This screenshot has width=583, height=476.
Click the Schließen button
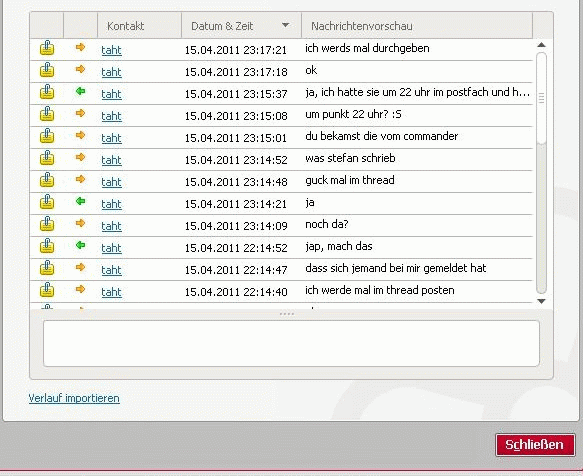535,444
